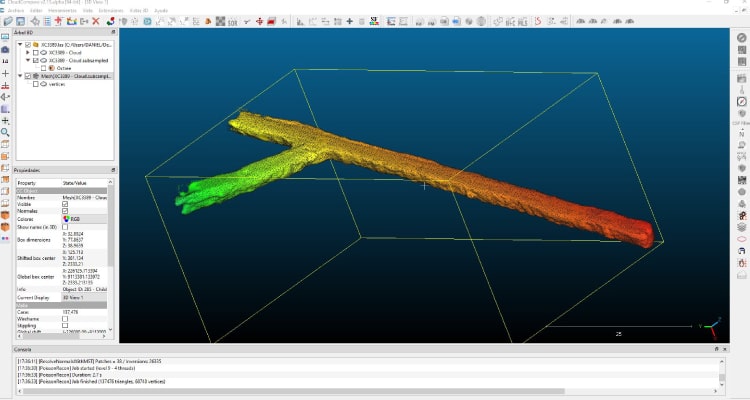Open the Point list picking icon

pyautogui.click(x=47, y=21)
